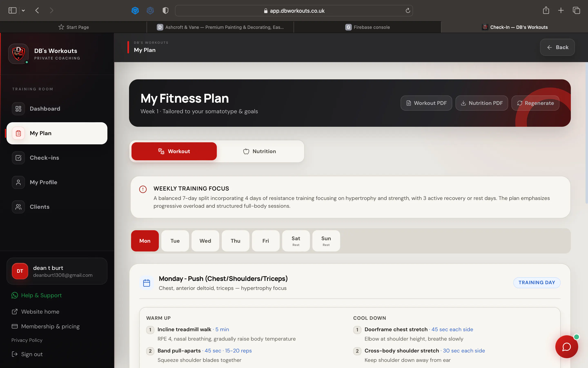
Task: Click the deanburt1308@gmail.com email text
Action: [x=63, y=275]
